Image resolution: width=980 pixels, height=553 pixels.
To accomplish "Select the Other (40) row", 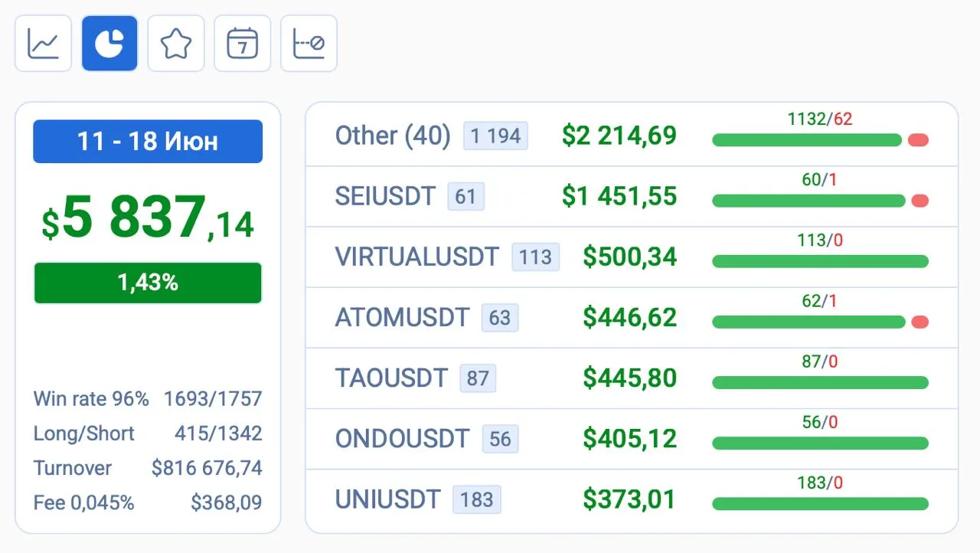I will (632, 136).
